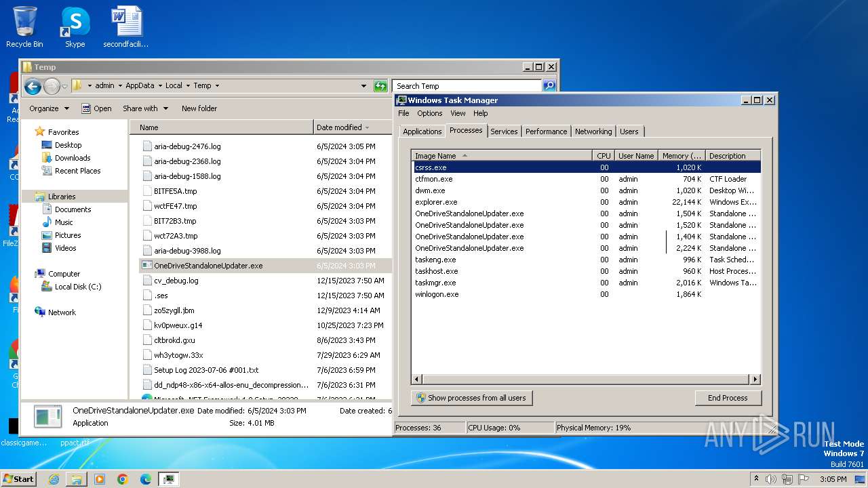Click aria-debug-2476.log file icon
Screen dimensions: 868x488
pyautogui.click(x=147, y=146)
